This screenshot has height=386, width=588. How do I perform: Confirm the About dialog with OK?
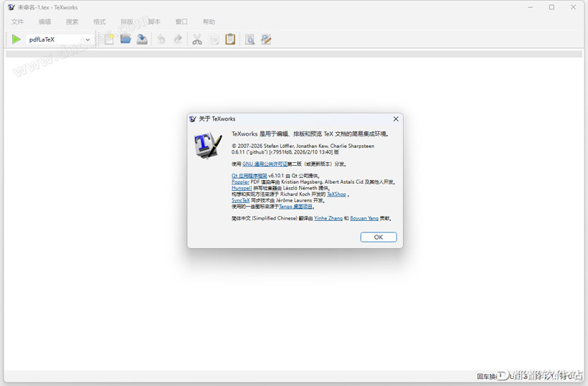pos(379,237)
